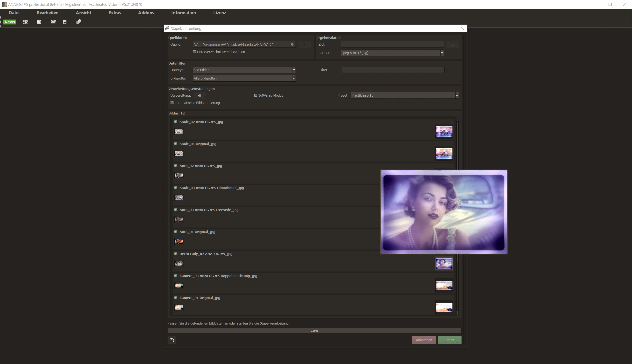Enable the 360-Grad Modus checkbox
632x364 pixels.
pos(256,95)
